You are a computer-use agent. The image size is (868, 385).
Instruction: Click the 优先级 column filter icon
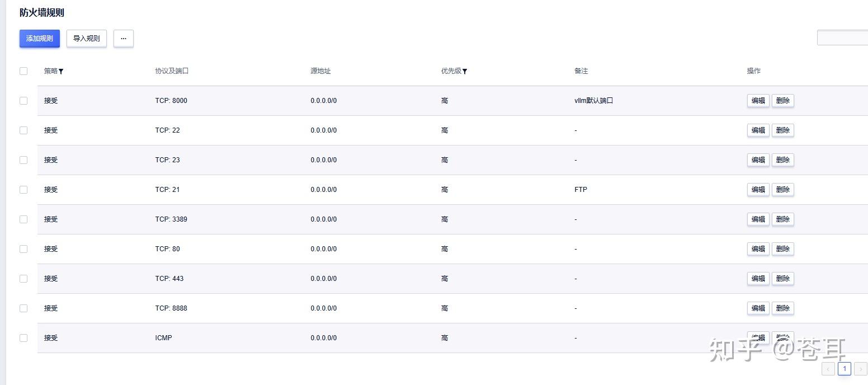465,72
